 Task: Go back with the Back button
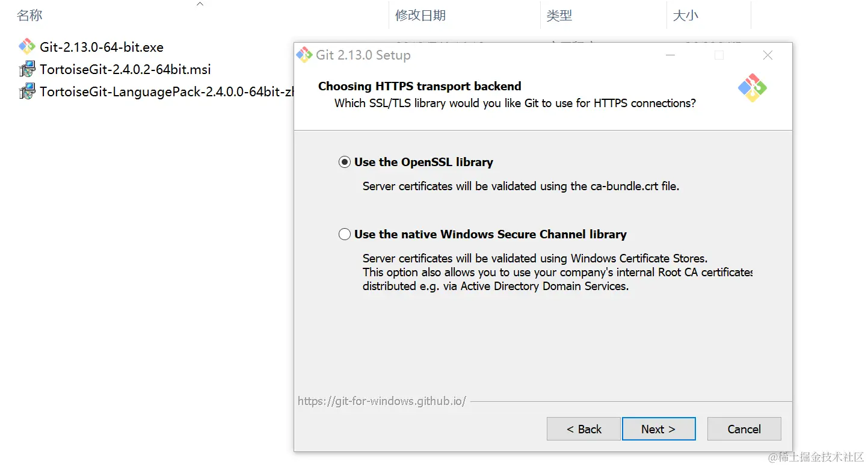[x=583, y=429]
